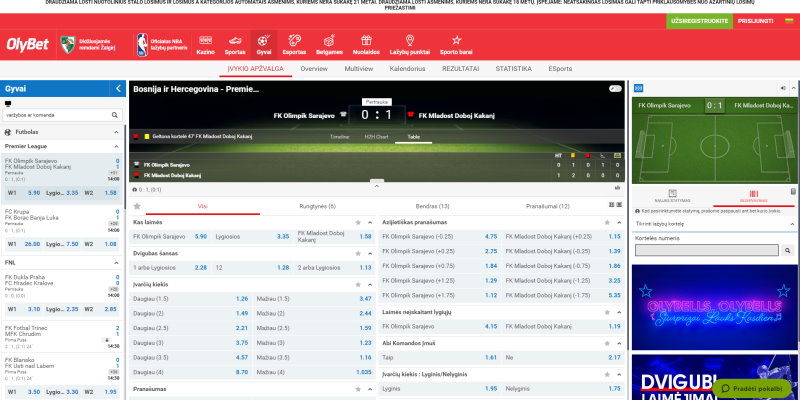Click the Kortelės numeris input field
This screenshot has height=400, width=800.
coord(707,250)
